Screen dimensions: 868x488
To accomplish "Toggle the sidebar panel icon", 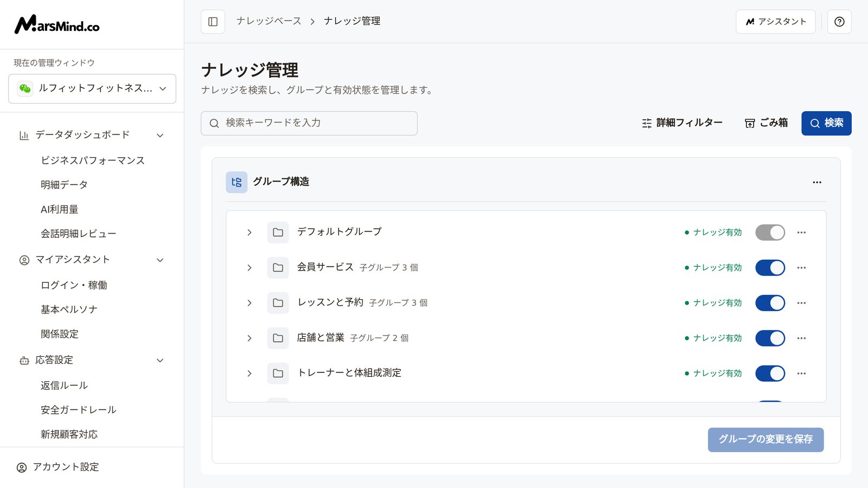I will (x=213, y=22).
